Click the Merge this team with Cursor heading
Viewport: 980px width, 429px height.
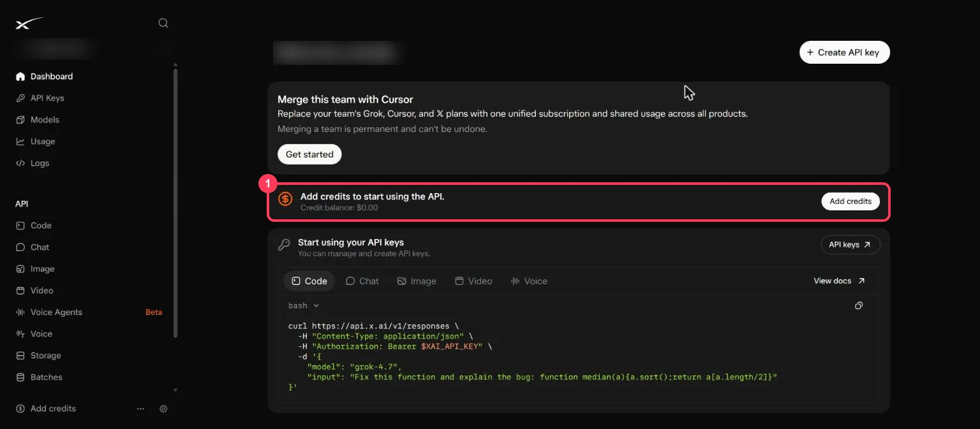pyautogui.click(x=345, y=99)
